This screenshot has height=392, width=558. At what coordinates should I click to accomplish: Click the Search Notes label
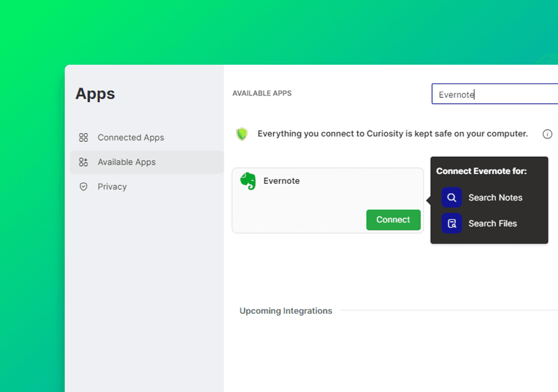pyautogui.click(x=495, y=197)
